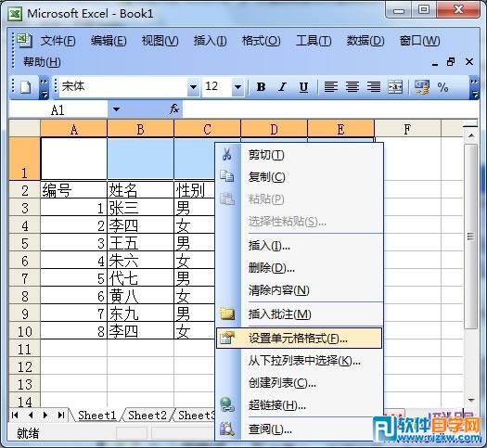Screen dimensions: 487x448
Task: Open the font name 宋体 dropdown
Action: point(193,87)
